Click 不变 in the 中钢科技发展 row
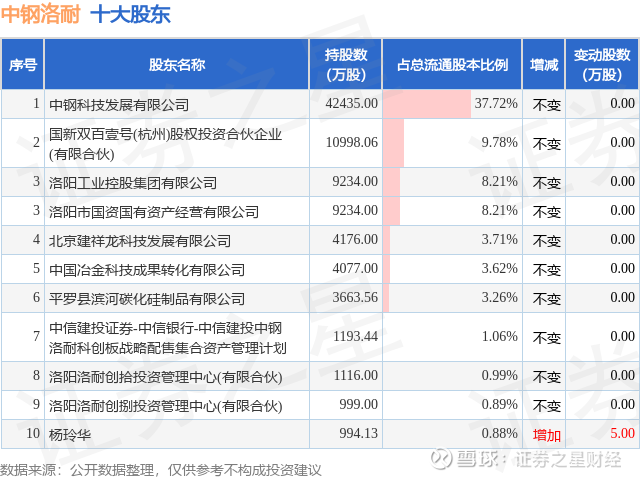Viewport: 640px width, 479px height. coord(547,105)
